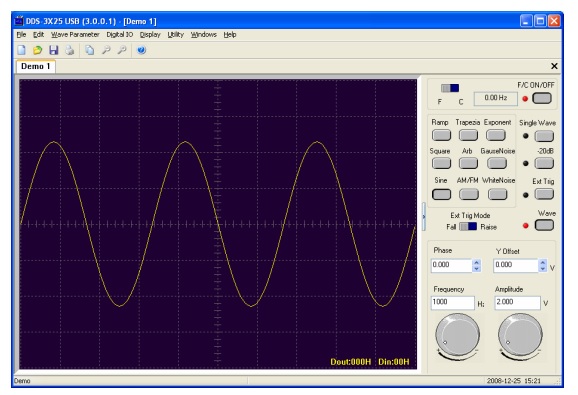Toggle the Fall/Raise Ext Trig Mode switch
This screenshot has height=395, width=578.
pos(468,226)
